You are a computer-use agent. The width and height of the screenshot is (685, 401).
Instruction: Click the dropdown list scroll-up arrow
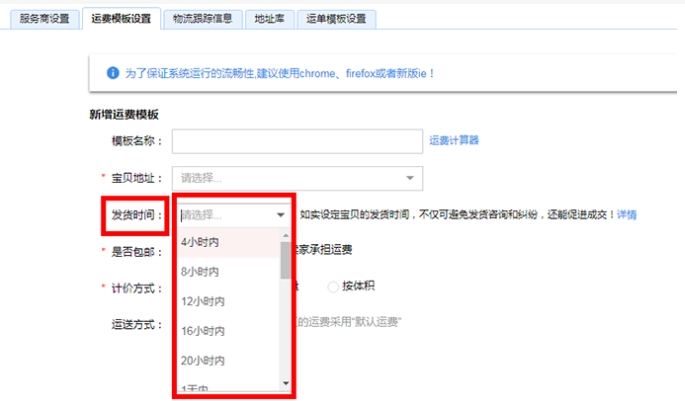tap(286, 236)
